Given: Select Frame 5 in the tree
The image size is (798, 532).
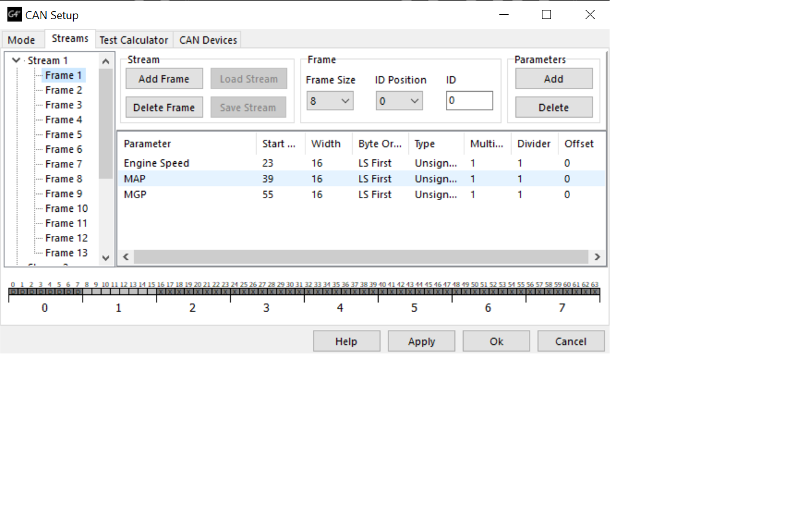Looking at the screenshot, I should point(63,134).
